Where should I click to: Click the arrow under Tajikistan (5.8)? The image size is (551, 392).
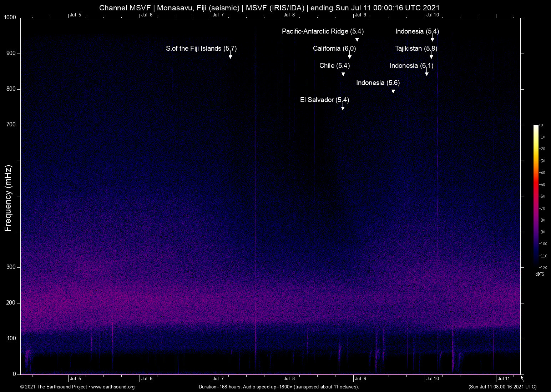[x=431, y=56]
